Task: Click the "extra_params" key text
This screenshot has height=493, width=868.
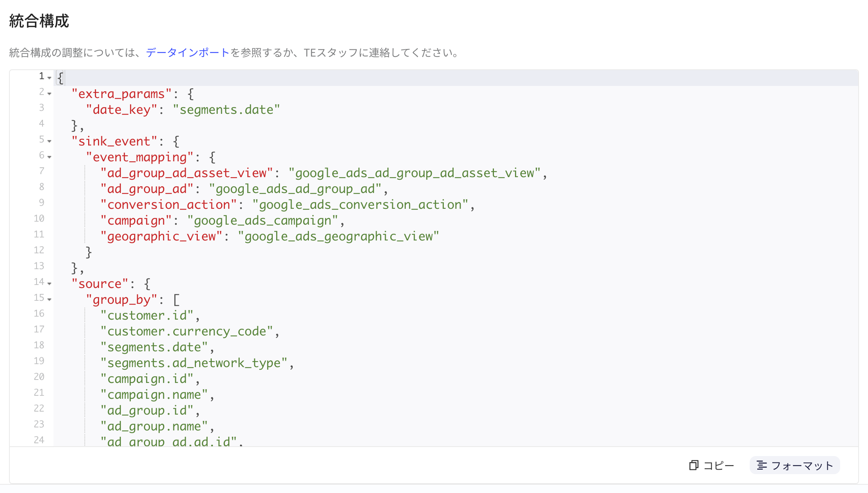Action: 122,94
